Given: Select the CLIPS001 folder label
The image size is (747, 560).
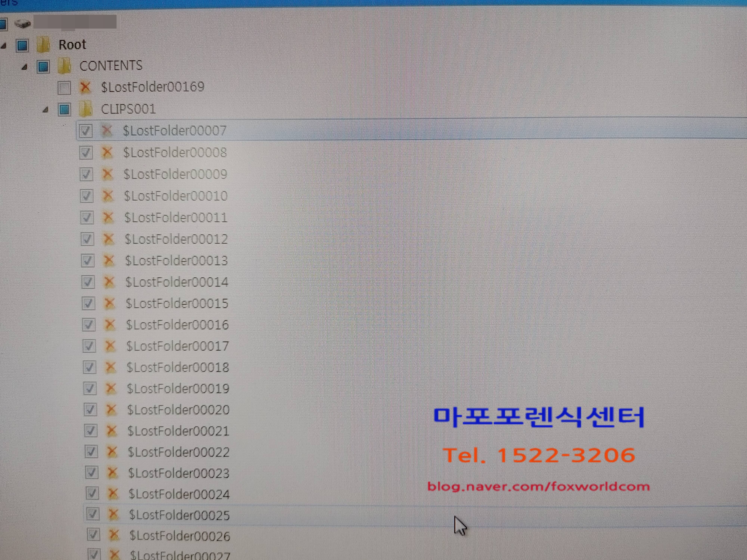Looking at the screenshot, I should (128, 109).
